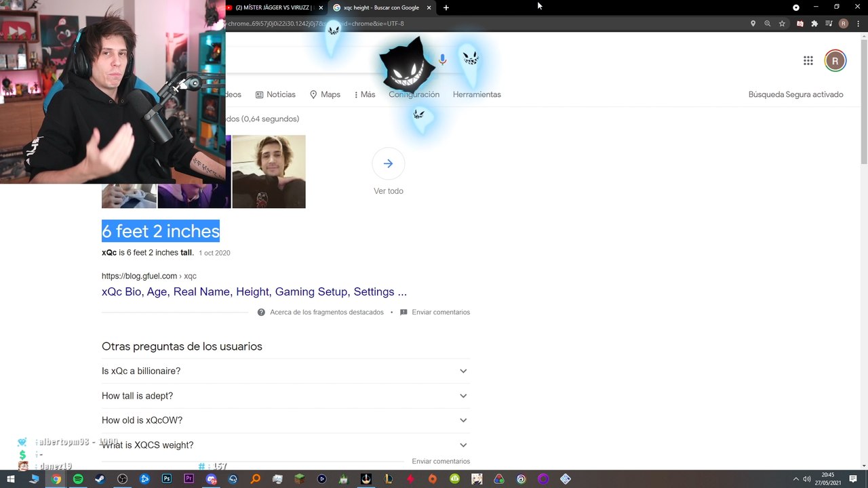Open a new browser tab
Screen dimensions: 868x488
tap(446, 7)
